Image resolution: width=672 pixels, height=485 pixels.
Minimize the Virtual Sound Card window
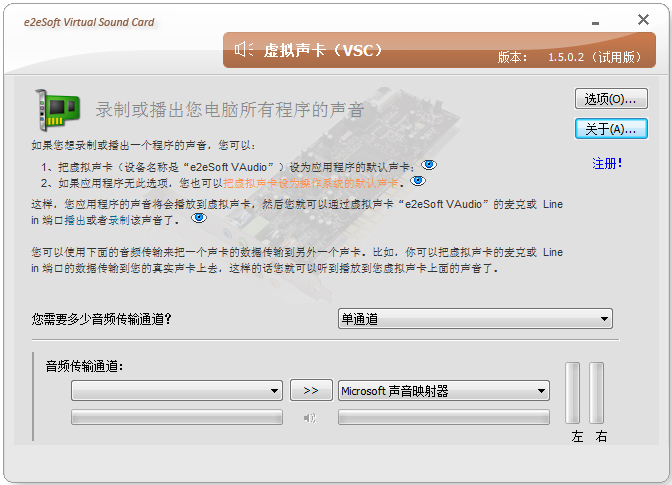[595, 23]
